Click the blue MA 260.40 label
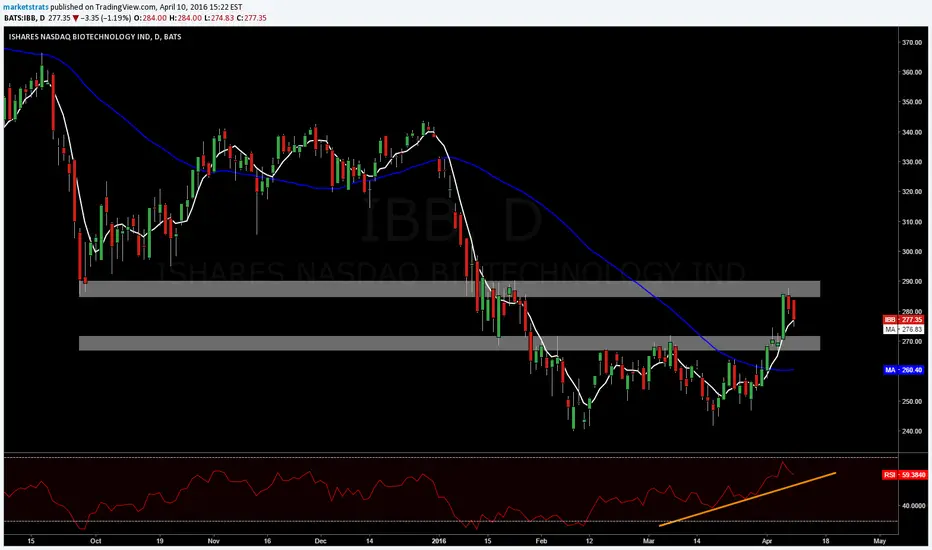Image resolution: width=932 pixels, height=550 pixels. (903, 370)
